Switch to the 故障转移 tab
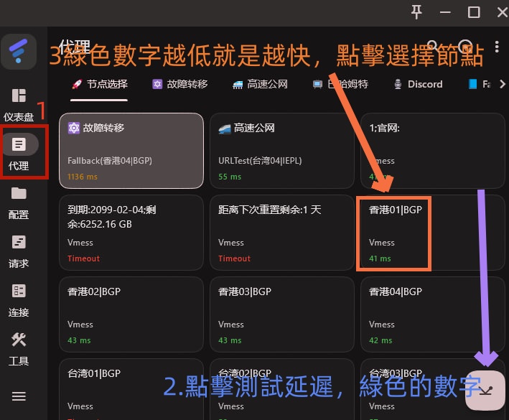Viewport: 509px width, 420px height. [x=179, y=84]
